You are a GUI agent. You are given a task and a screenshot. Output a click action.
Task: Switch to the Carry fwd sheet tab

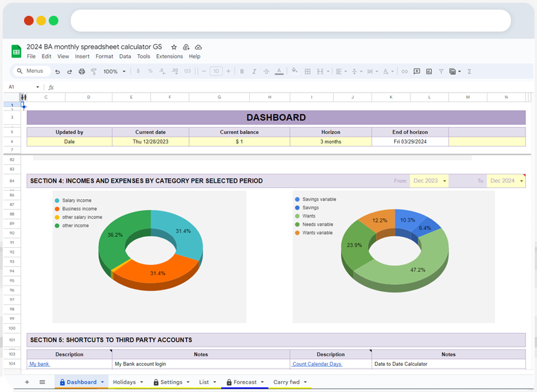coord(286,382)
